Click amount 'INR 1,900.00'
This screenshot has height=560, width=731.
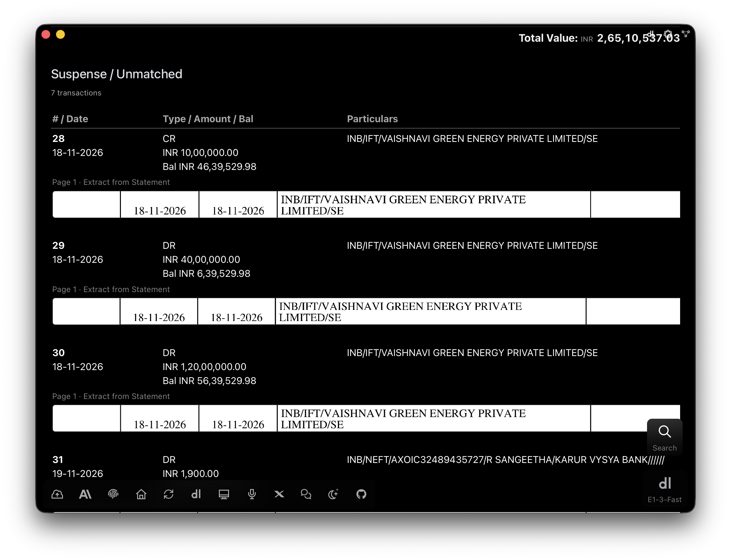(x=191, y=474)
